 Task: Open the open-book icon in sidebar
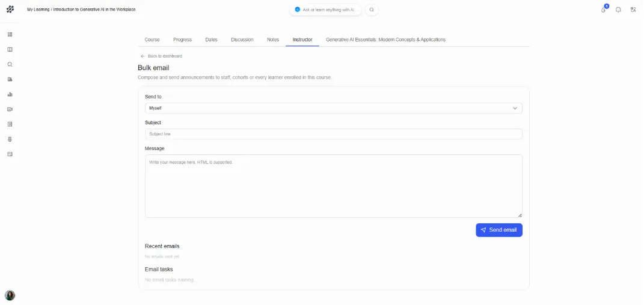click(x=10, y=50)
